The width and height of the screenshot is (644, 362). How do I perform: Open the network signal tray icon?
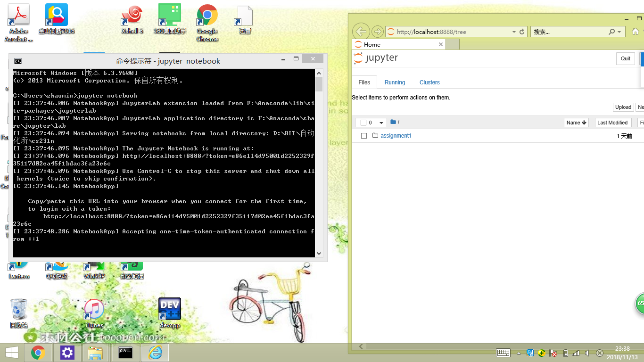576,353
